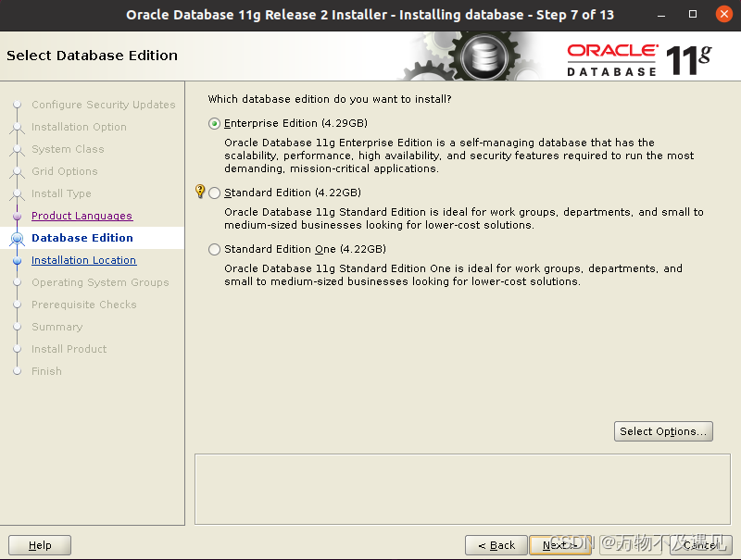Click the Grid Options step label
The width and height of the screenshot is (741, 560).
(64, 171)
